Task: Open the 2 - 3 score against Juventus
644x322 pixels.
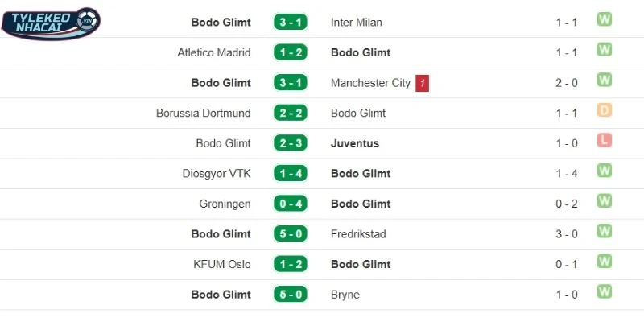Action: (x=290, y=143)
